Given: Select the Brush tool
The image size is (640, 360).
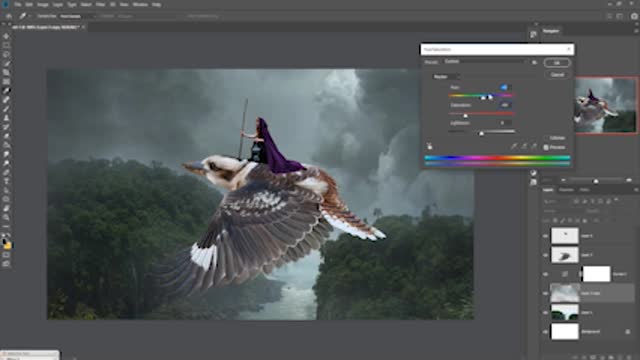Looking at the screenshot, I should [x=6, y=109].
